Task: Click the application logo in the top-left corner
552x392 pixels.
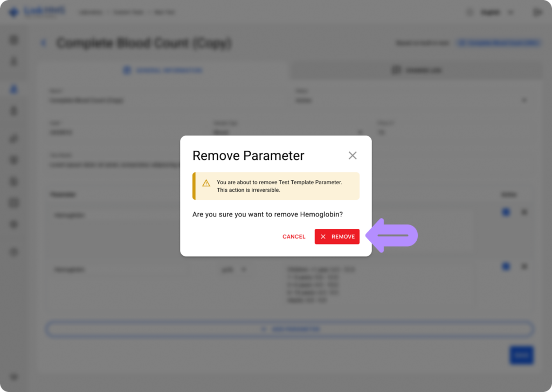Action: 35,11
